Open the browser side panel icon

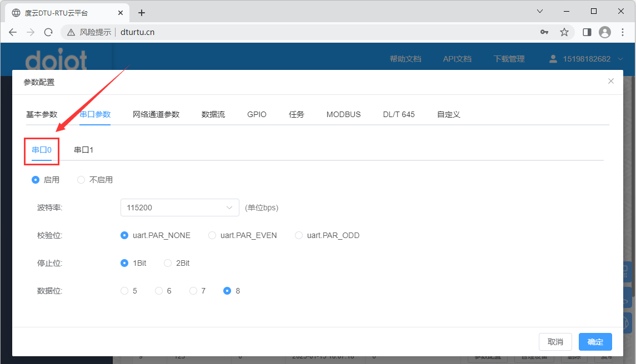click(x=586, y=32)
